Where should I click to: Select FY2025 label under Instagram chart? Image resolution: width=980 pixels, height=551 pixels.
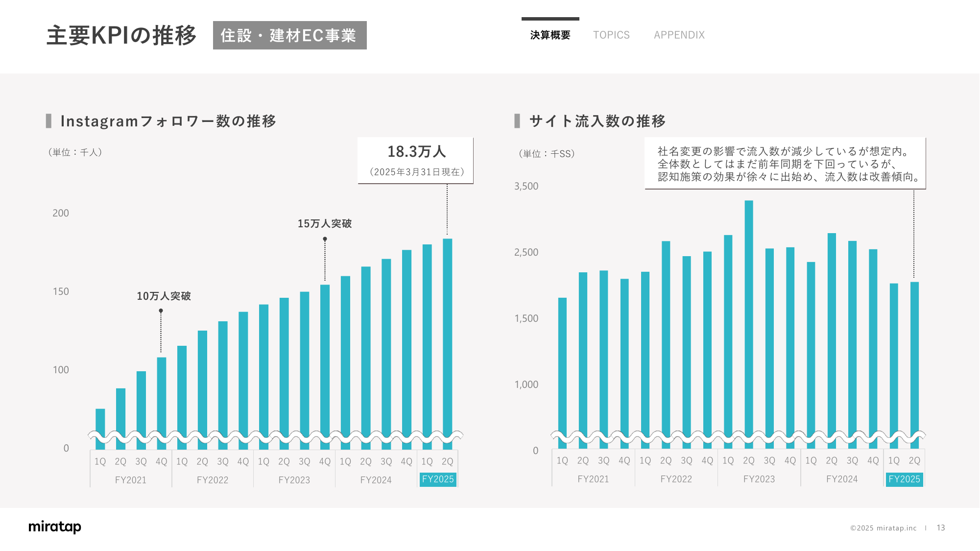point(438,479)
